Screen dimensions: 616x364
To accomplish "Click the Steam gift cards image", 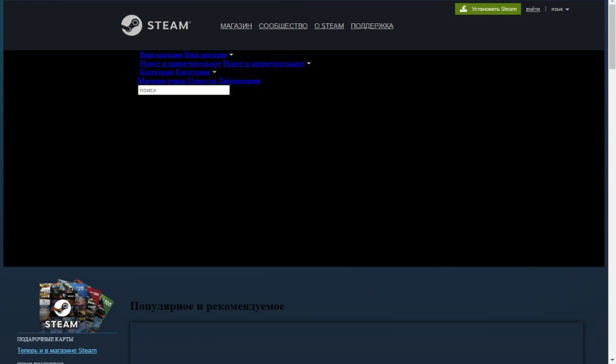I will 76,305.
